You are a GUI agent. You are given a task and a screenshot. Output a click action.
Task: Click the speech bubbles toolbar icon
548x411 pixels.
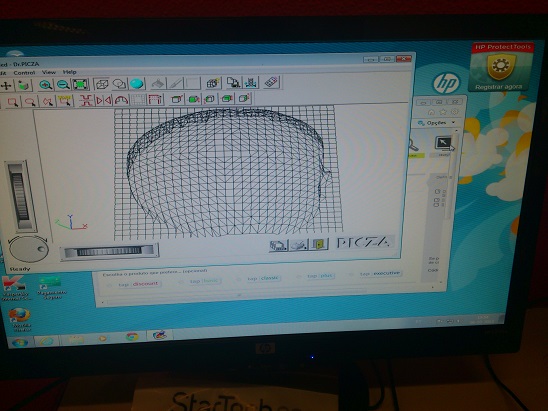[x=119, y=84]
